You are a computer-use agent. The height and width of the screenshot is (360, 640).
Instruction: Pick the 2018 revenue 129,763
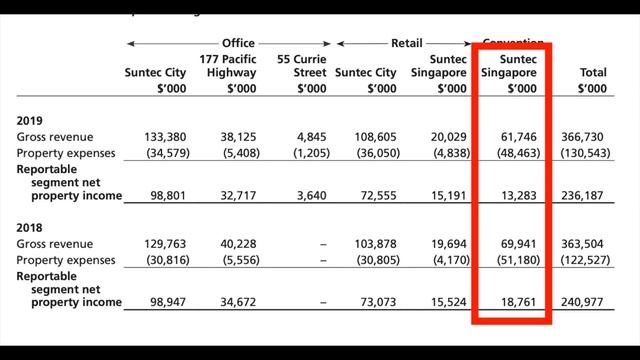click(165, 244)
